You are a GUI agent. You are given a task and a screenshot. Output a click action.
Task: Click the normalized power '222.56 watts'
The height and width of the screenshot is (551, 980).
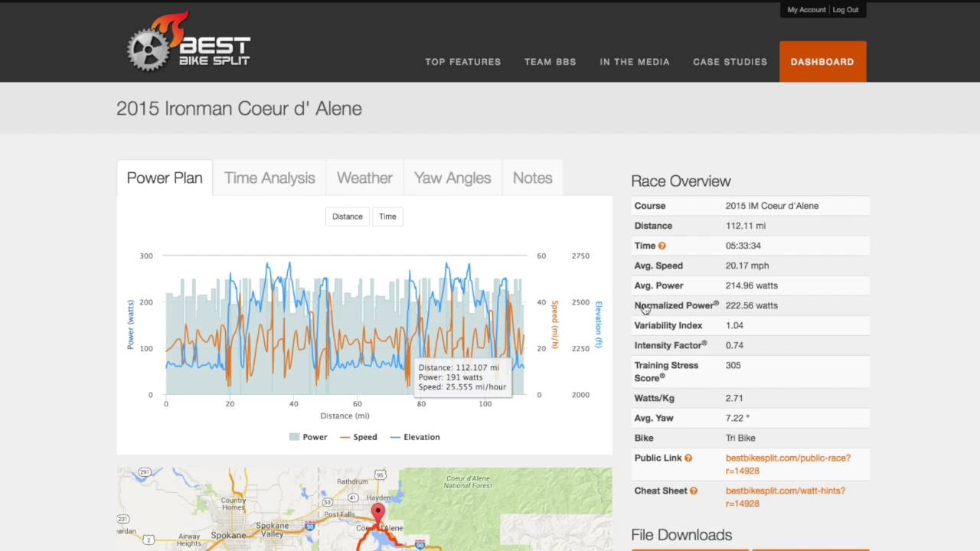point(752,305)
